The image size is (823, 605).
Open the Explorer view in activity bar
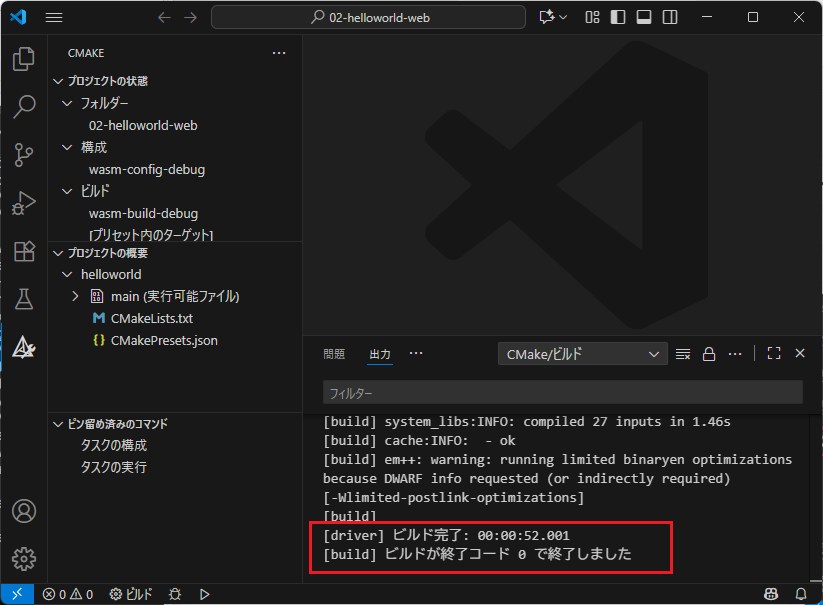tap(24, 59)
